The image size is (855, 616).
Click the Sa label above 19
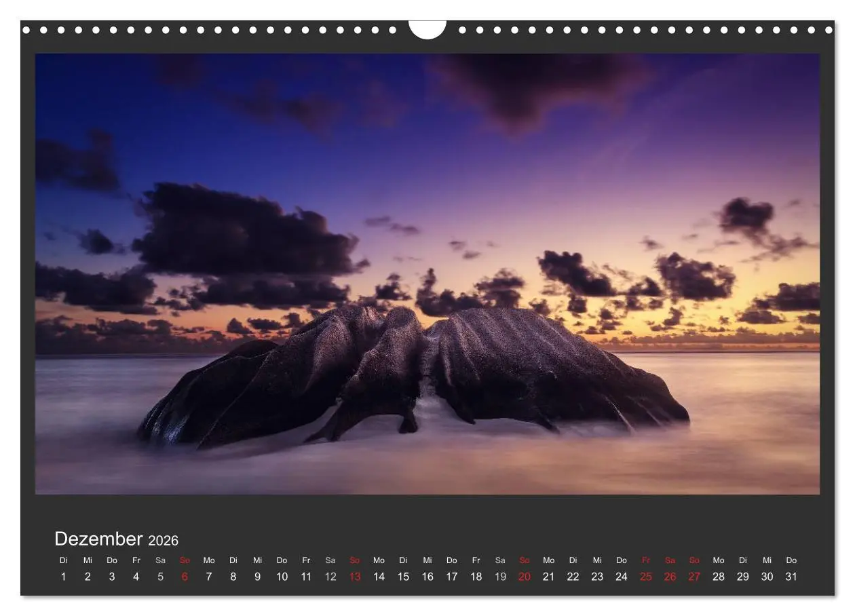(x=500, y=560)
